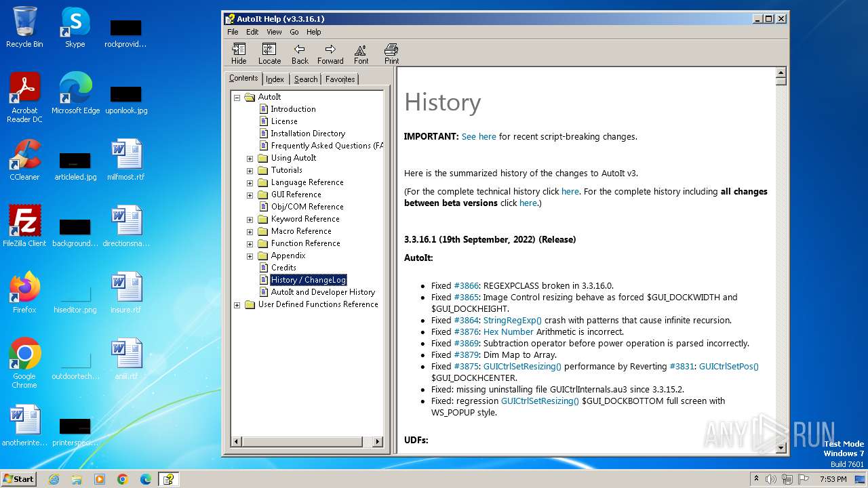
Task: Open the Go menu
Action: click(x=294, y=32)
